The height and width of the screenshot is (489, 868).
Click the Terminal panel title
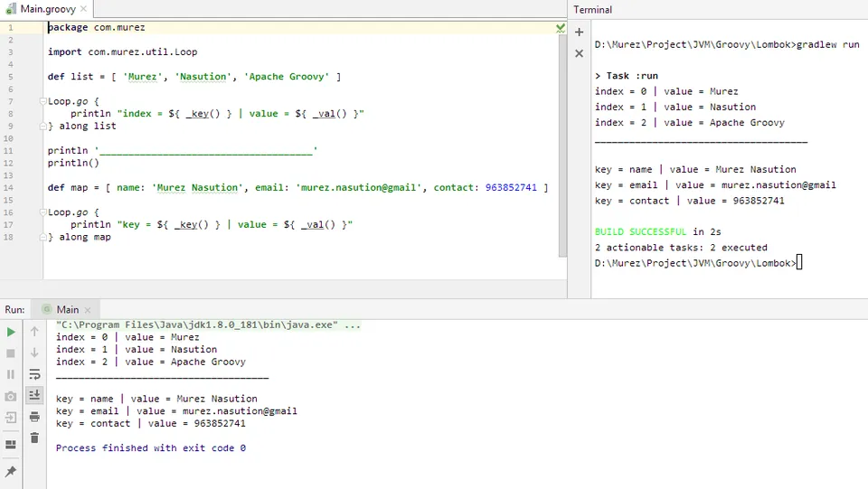click(x=592, y=9)
